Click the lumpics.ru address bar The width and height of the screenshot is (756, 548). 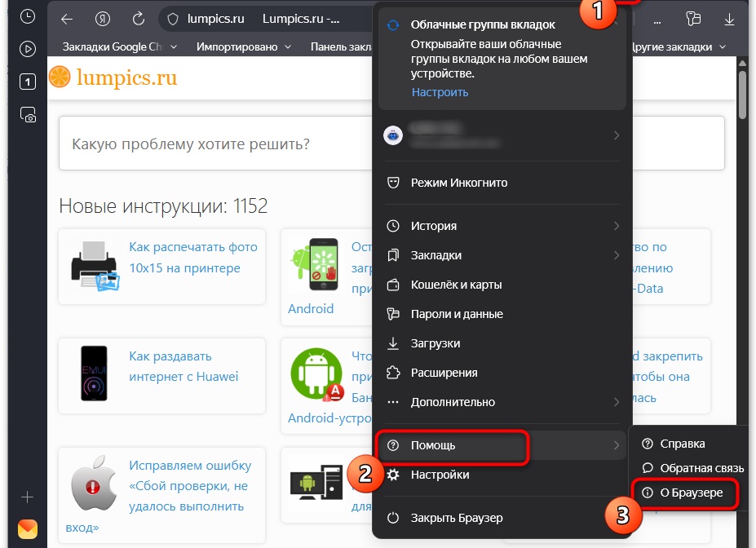click(x=265, y=20)
